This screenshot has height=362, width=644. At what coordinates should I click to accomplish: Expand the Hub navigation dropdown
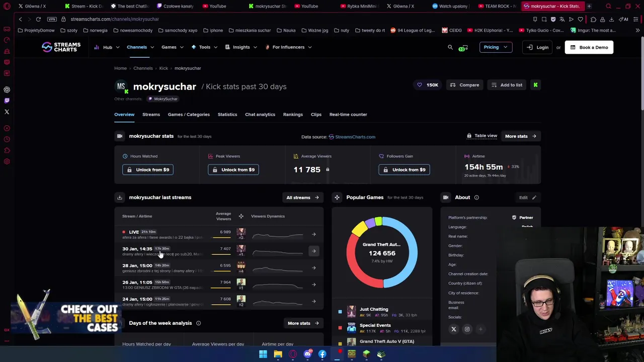point(107,47)
